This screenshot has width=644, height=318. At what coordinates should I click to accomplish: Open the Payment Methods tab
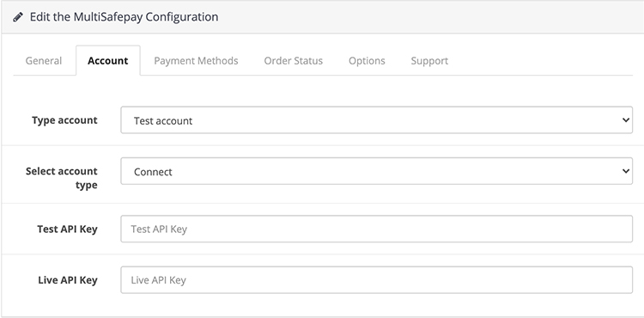(196, 61)
